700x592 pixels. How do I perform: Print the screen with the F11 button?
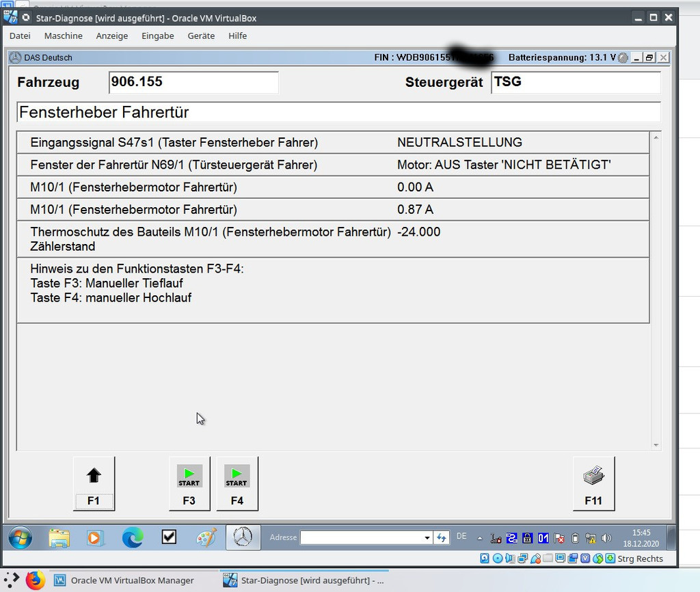click(594, 483)
